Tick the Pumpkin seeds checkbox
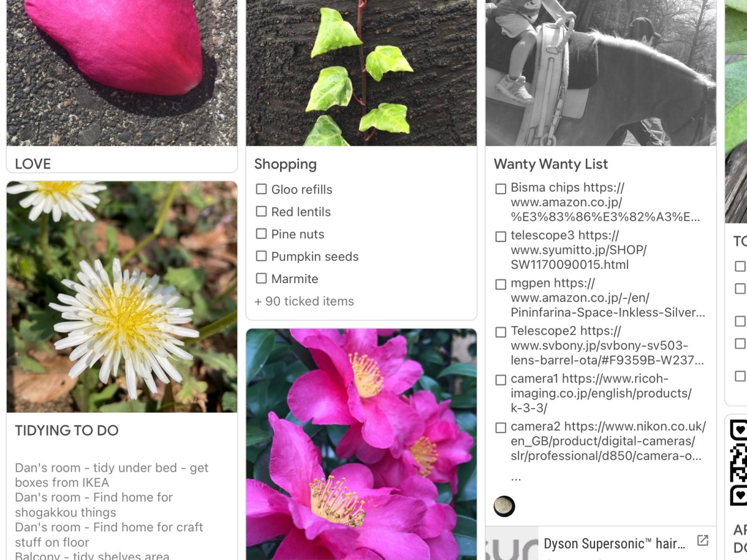This screenshot has width=747, height=560. pos(261,256)
